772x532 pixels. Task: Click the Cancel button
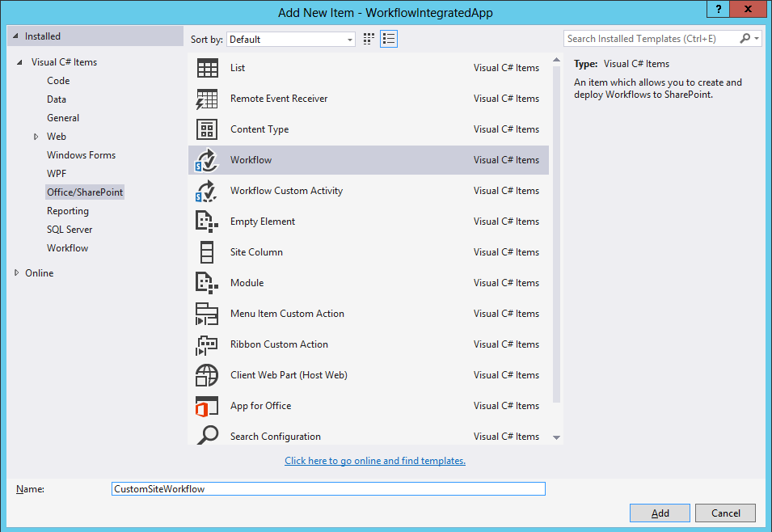tap(725, 513)
